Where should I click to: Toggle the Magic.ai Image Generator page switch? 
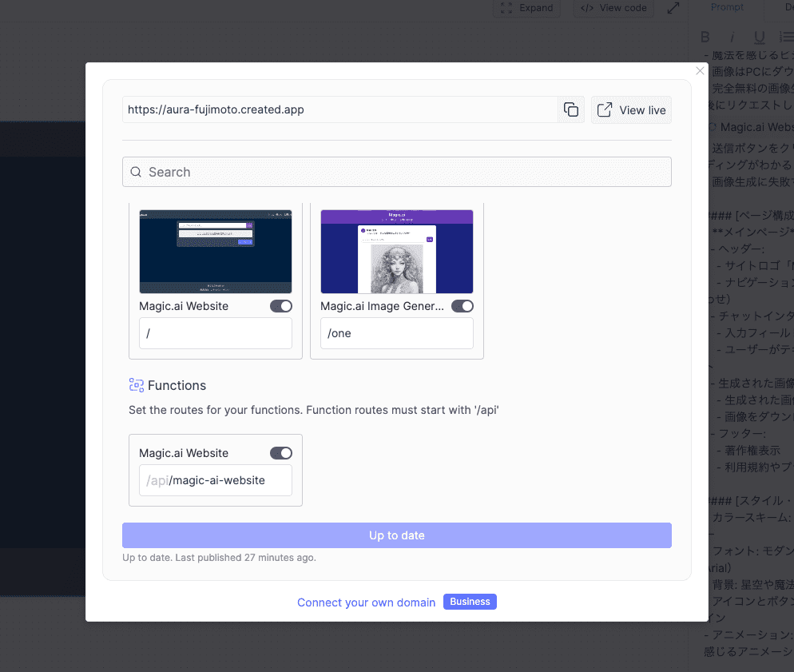point(463,306)
